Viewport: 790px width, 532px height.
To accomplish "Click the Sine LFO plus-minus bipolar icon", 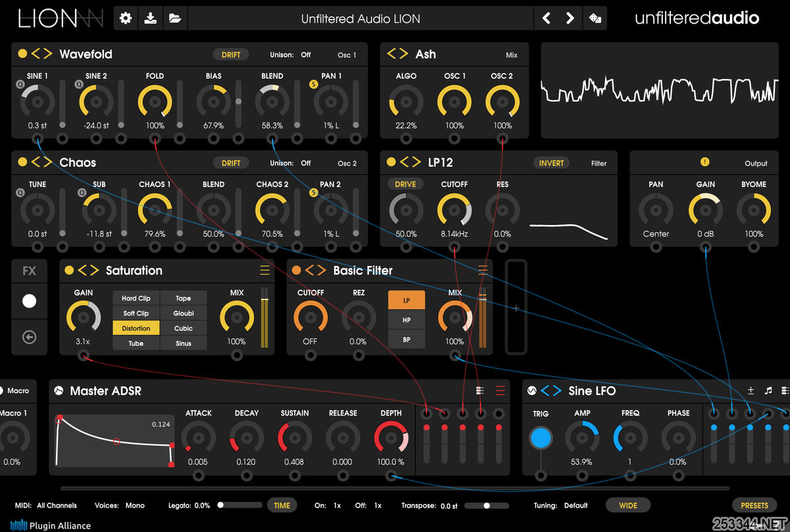I will pyautogui.click(x=750, y=390).
